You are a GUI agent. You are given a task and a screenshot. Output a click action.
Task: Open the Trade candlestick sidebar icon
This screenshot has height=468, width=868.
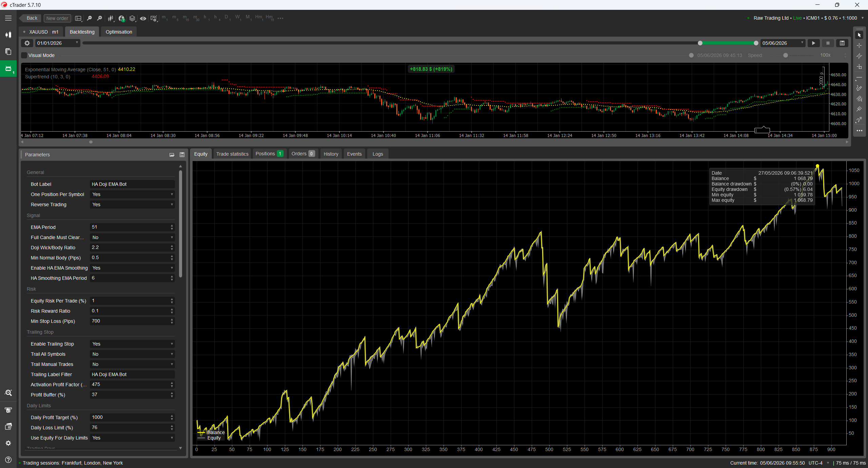(8, 35)
